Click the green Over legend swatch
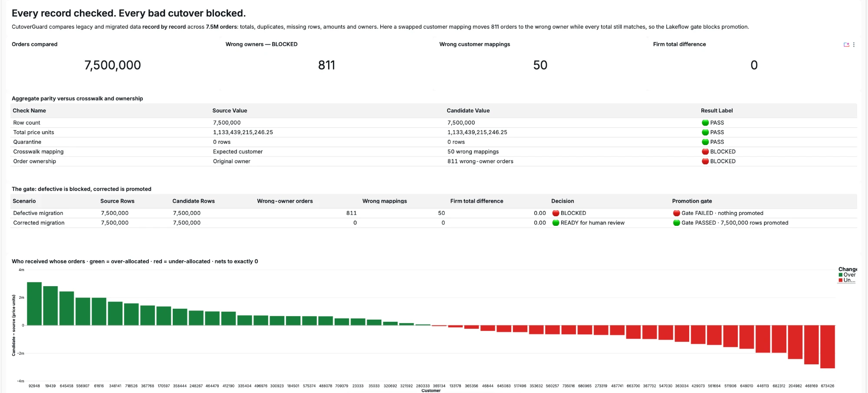Screen dimensions: 868x393 pyautogui.click(x=841, y=275)
